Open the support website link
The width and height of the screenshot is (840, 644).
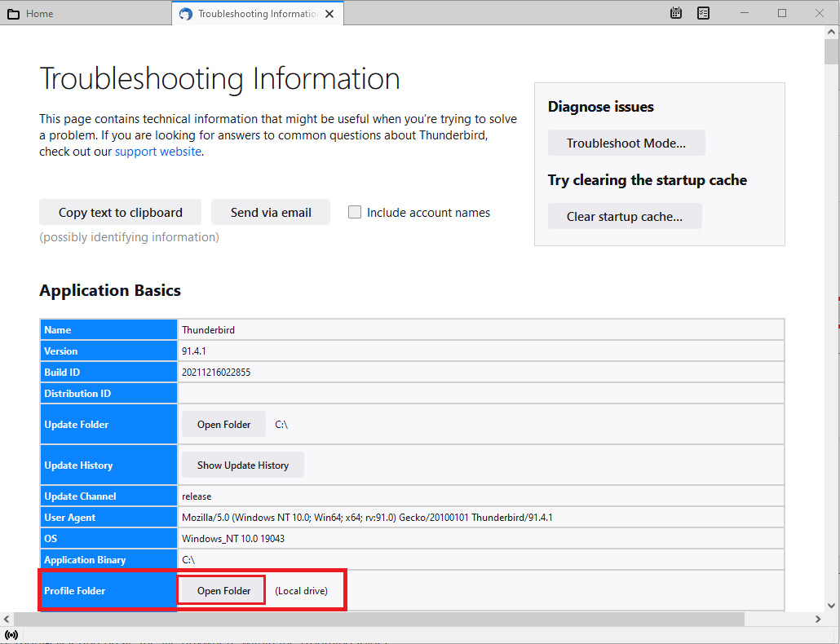tap(158, 152)
